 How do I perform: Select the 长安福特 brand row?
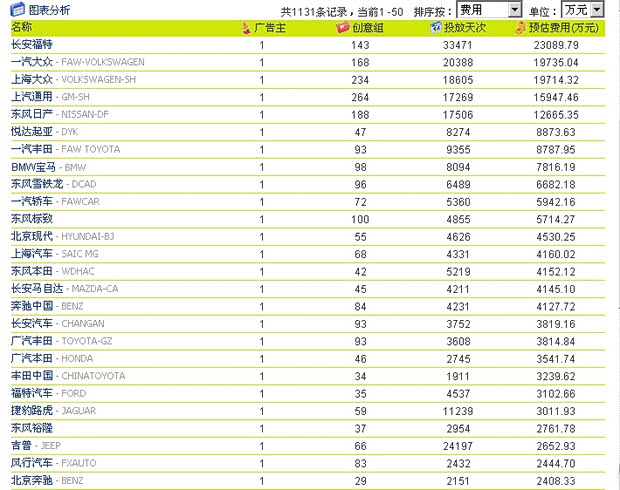point(31,45)
